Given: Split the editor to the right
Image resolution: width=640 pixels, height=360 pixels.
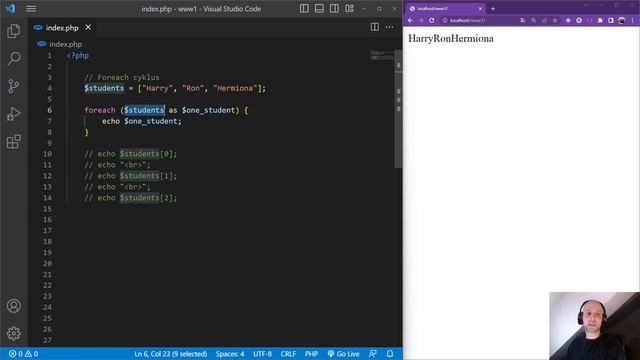Looking at the screenshot, I should pos(375,27).
